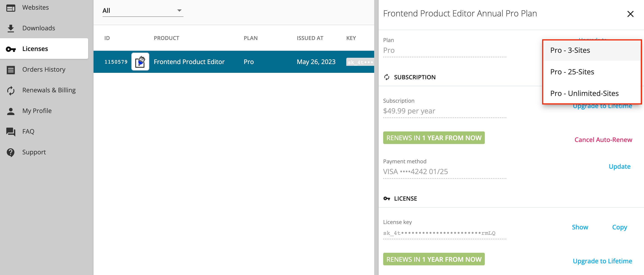The image size is (644, 275).
Task: Show the hidden license key
Action: 580,227
